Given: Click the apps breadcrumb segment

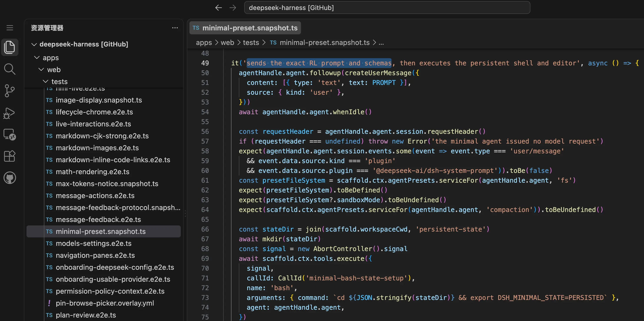Looking at the screenshot, I should tap(204, 43).
